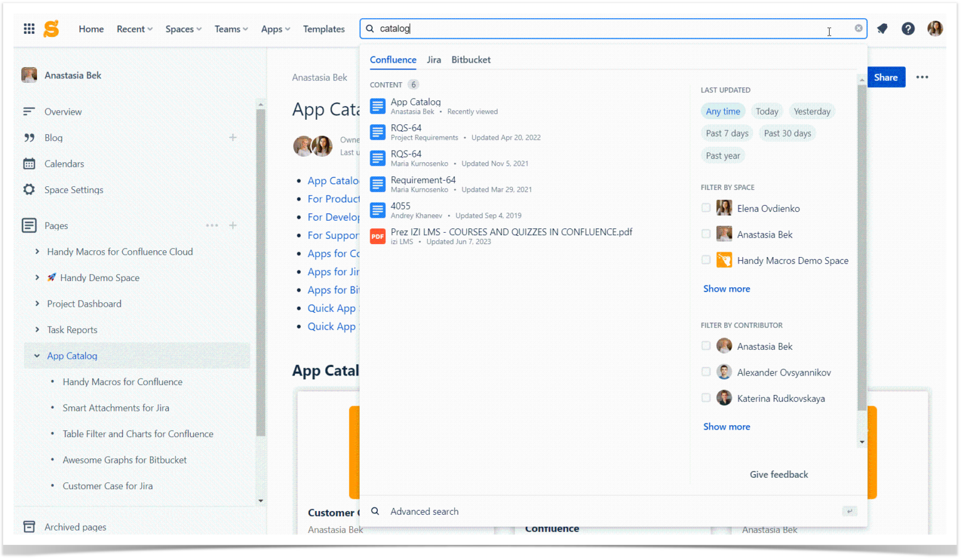Screen dimensions: 964x560
Task: Check the Elena Ovdienko space filter
Action: coord(706,208)
